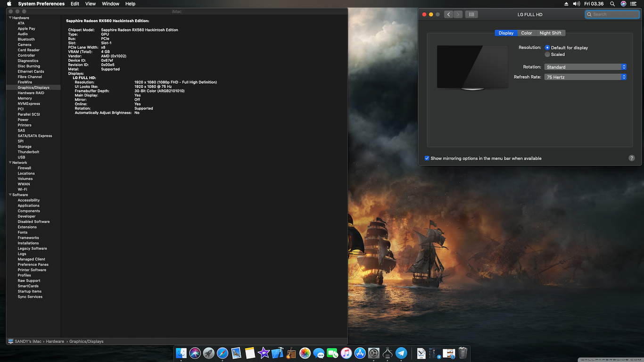Image resolution: width=644 pixels, height=362 pixels.
Task: Open Messages app in the Dock
Action: point(319,353)
